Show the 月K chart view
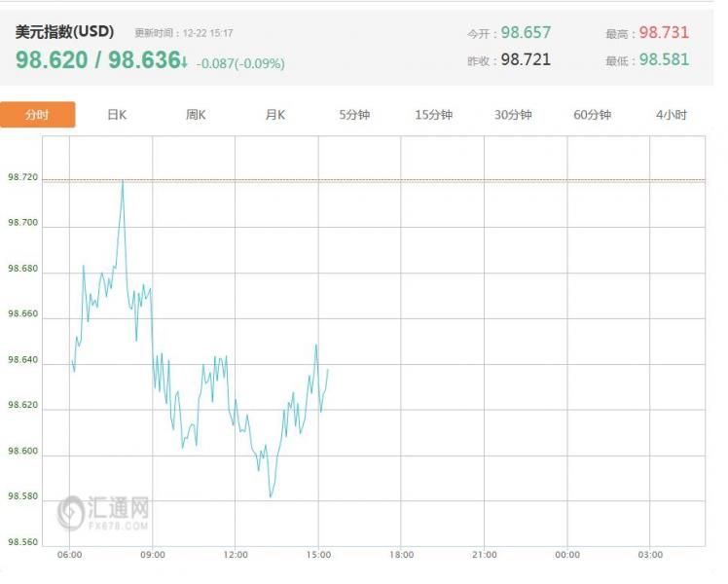The image size is (728, 584). (x=275, y=115)
